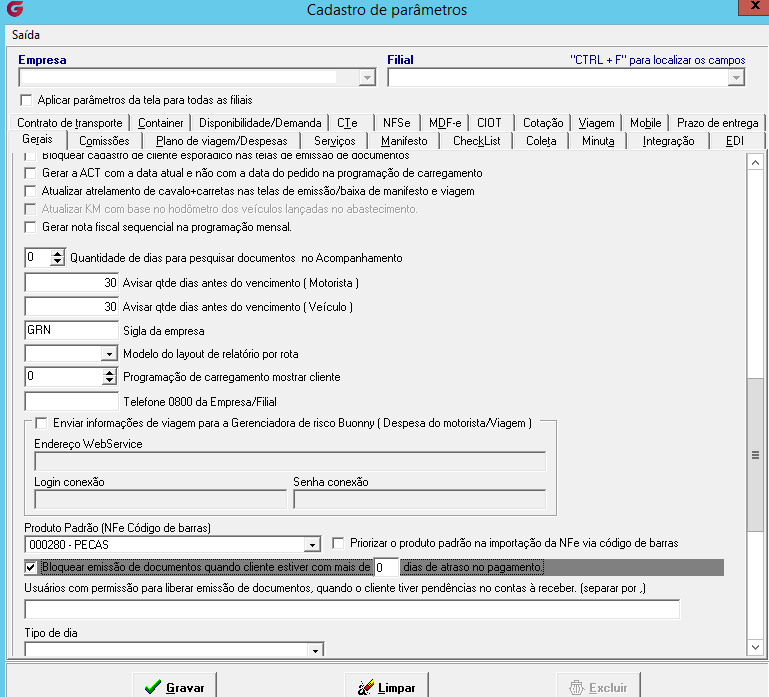Enable Aplicar parâmetros para todas as filiais
The height and width of the screenshot is (697, 769).
tap(26, 100)
